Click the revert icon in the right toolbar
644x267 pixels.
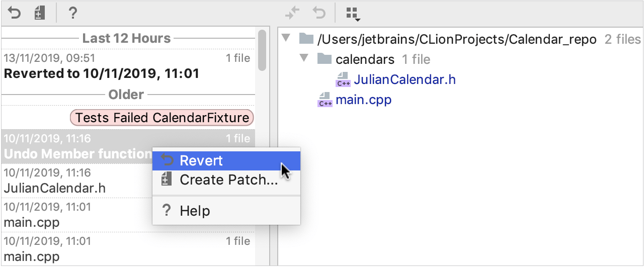pyautogui.click(x=319, y=13)
